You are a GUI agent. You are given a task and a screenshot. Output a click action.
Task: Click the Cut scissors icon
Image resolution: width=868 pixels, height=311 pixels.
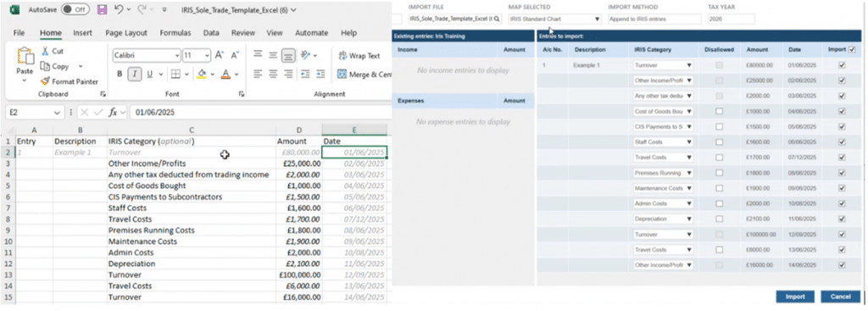[x=45, y=51]
